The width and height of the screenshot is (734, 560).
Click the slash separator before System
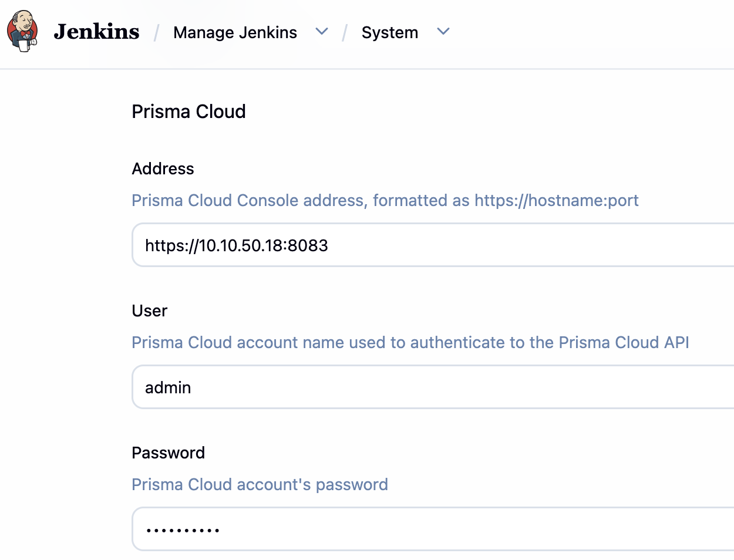point(345,33)
